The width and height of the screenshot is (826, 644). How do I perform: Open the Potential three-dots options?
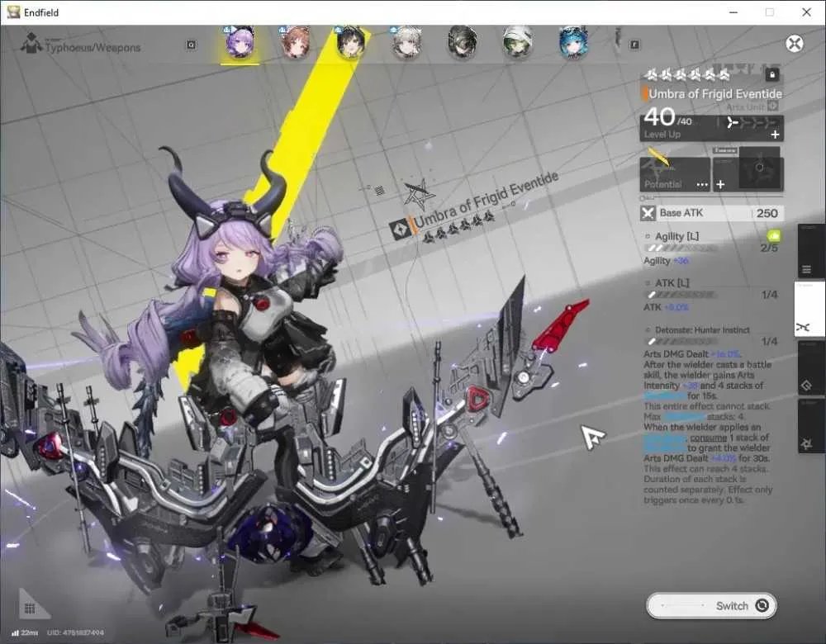(702, 184)
